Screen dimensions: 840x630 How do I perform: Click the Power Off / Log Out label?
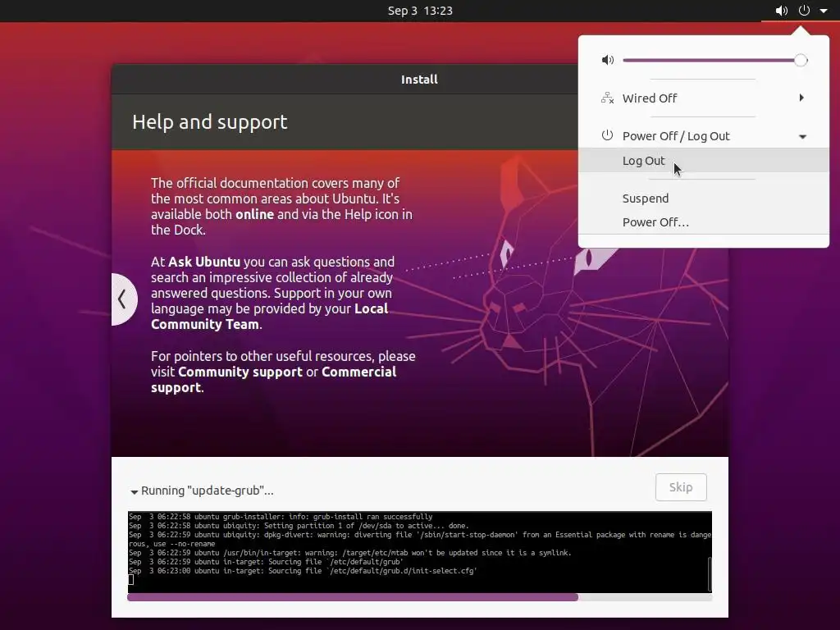(x=676, y=136)
